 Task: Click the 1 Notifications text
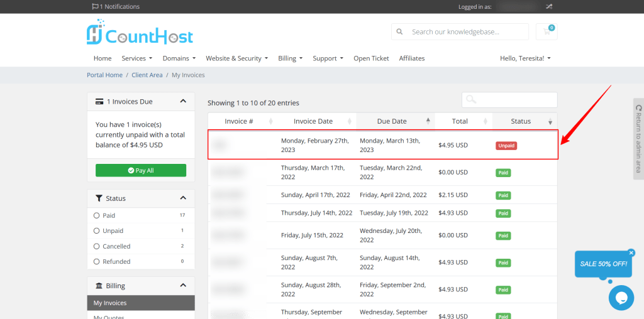click(119, 6)
